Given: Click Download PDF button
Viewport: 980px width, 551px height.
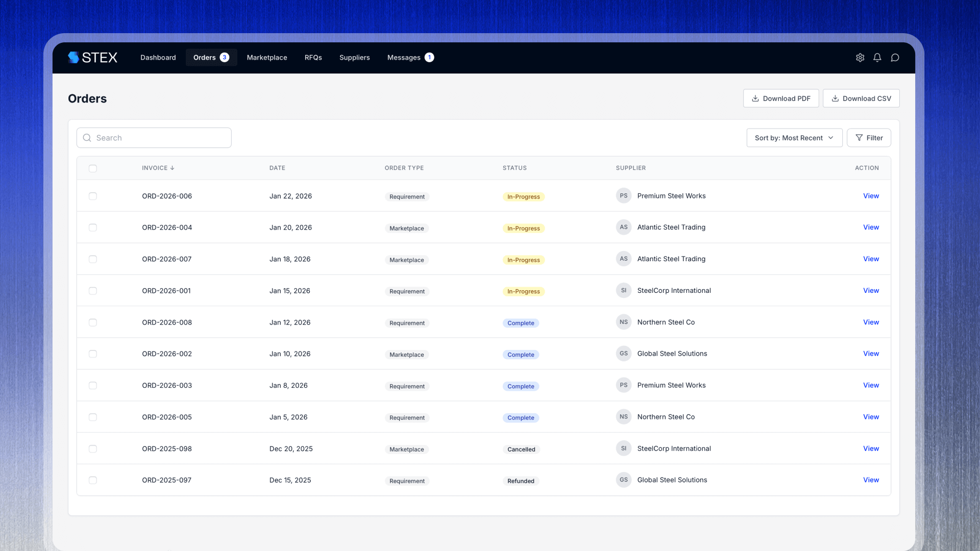Looking at the screenshot, I should (781, 98).
